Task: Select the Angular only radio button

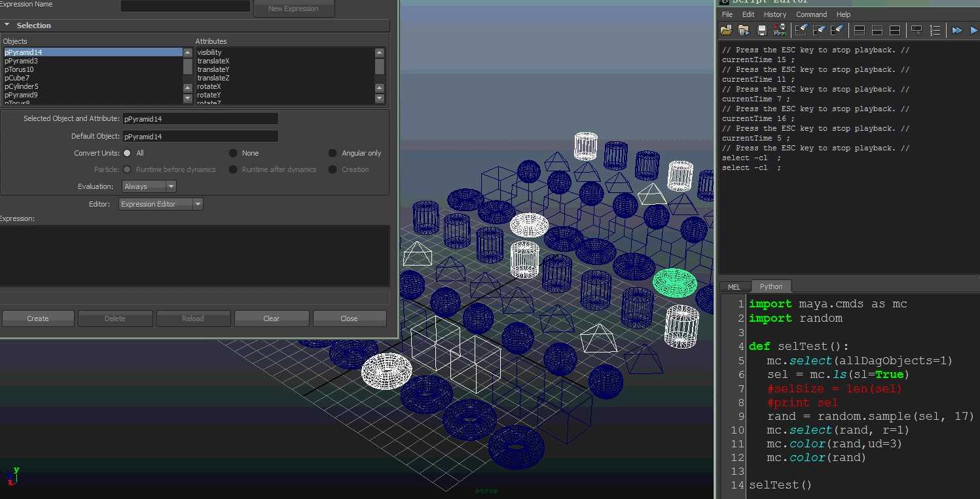Action: click(x=333, y=153)
